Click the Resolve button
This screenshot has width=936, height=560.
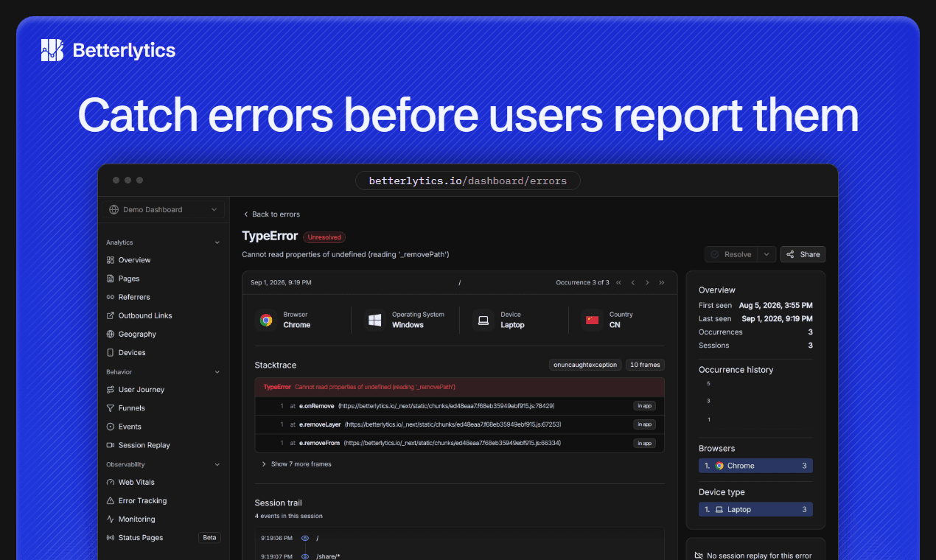[730, 254]
